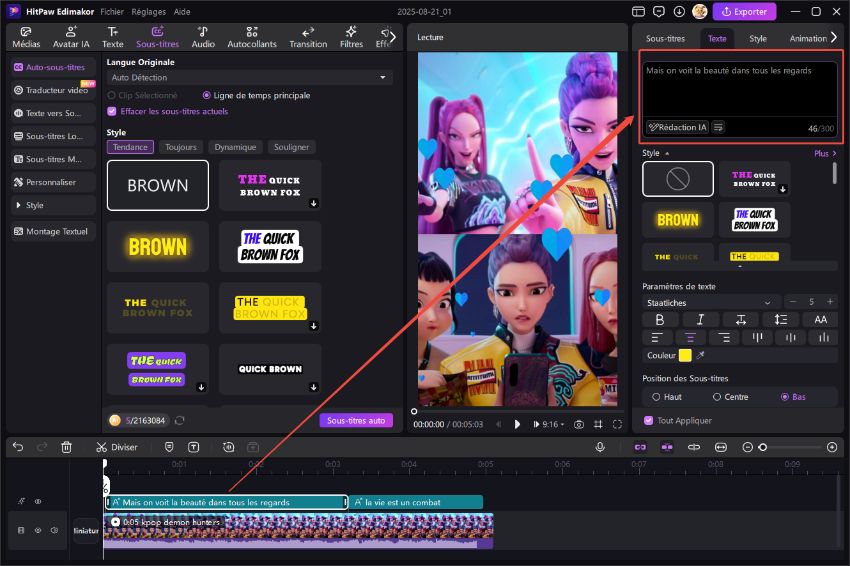This screenshot has height=566, width=850.
Task: Click the line spacing icon
Action: click(781, 319)
